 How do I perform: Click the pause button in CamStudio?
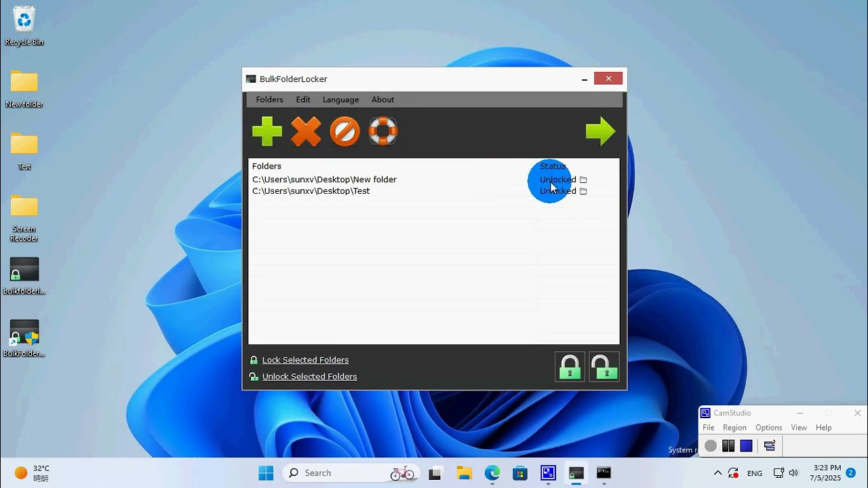pyautogui.click(x=729, y=445)
